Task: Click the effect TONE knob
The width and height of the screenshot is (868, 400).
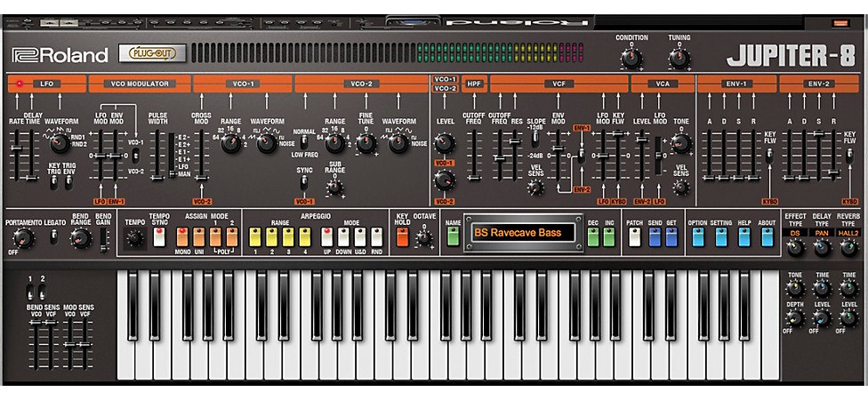Action: pos(795,288)
